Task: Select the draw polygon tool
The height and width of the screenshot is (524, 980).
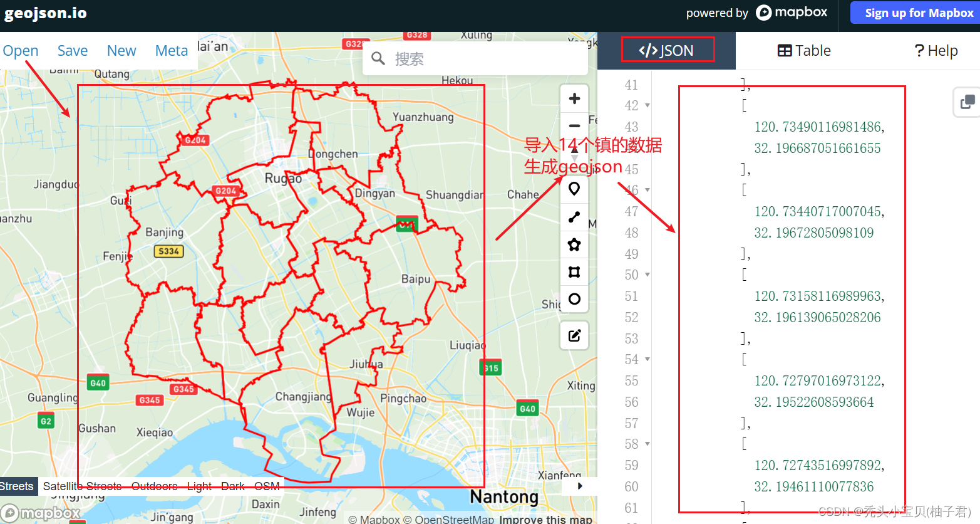Action: pos(574,244)
